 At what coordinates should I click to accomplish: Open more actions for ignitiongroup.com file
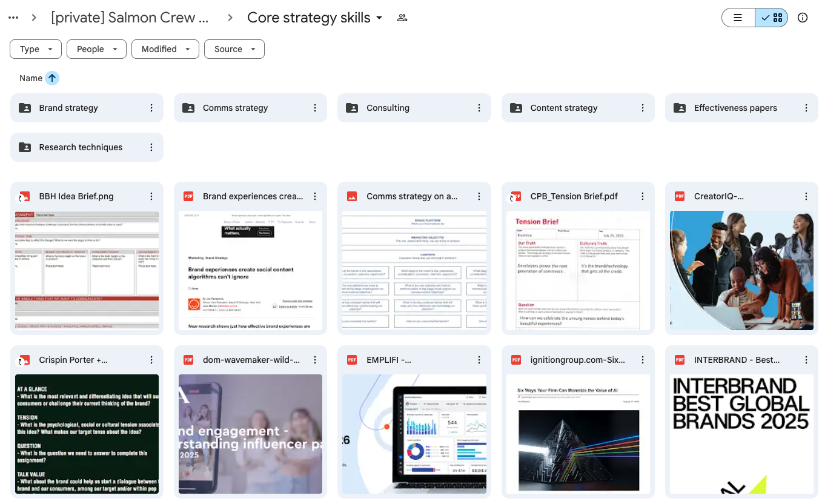tap(643, 360)
